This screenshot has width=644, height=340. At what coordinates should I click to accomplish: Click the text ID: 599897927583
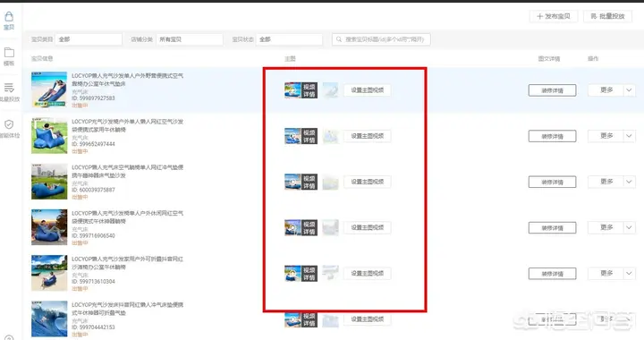click(x=93, y=98)
